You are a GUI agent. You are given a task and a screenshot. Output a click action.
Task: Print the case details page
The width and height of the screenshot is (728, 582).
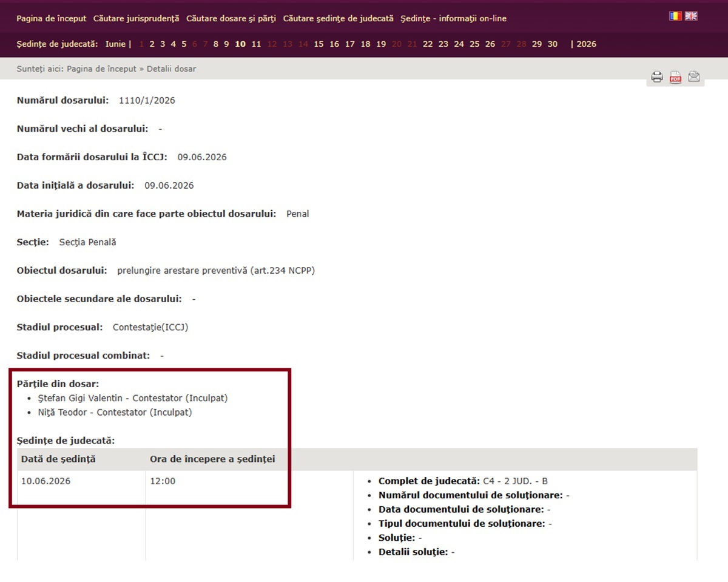(x=657, y=77)
